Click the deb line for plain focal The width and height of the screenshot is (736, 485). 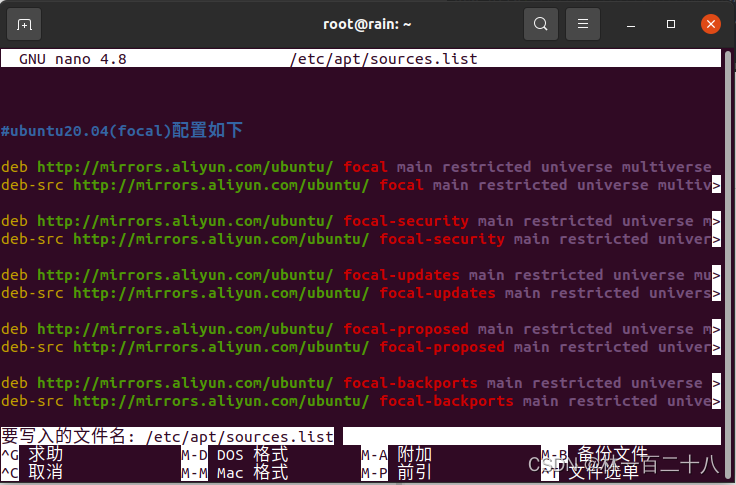click(x=356, y=167)
